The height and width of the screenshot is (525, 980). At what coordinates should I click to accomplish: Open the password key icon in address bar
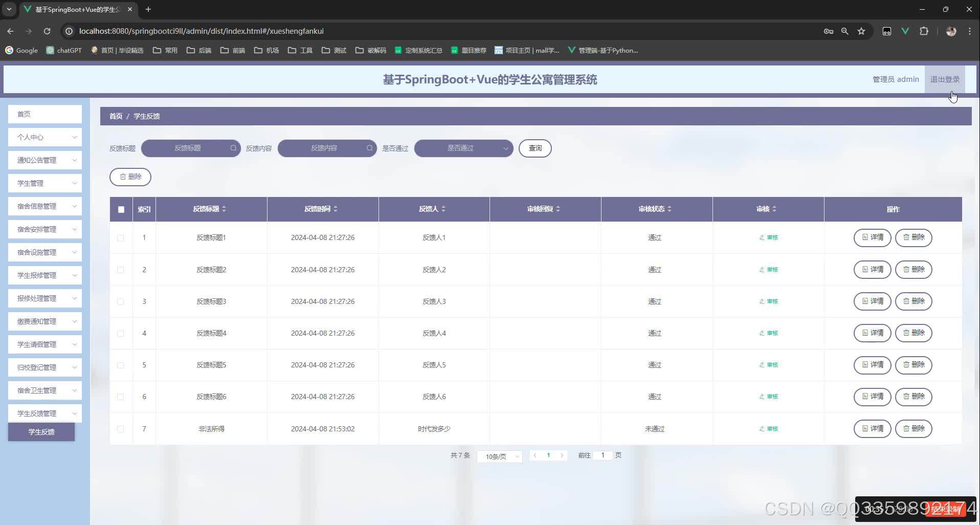pos(829,31)
